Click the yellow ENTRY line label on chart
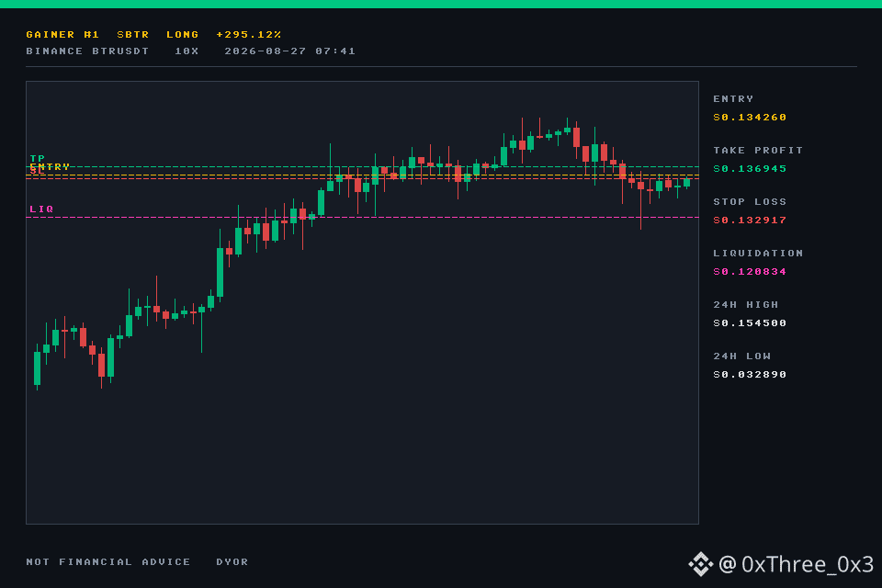882x588 pixels. [x=50, y=166]
